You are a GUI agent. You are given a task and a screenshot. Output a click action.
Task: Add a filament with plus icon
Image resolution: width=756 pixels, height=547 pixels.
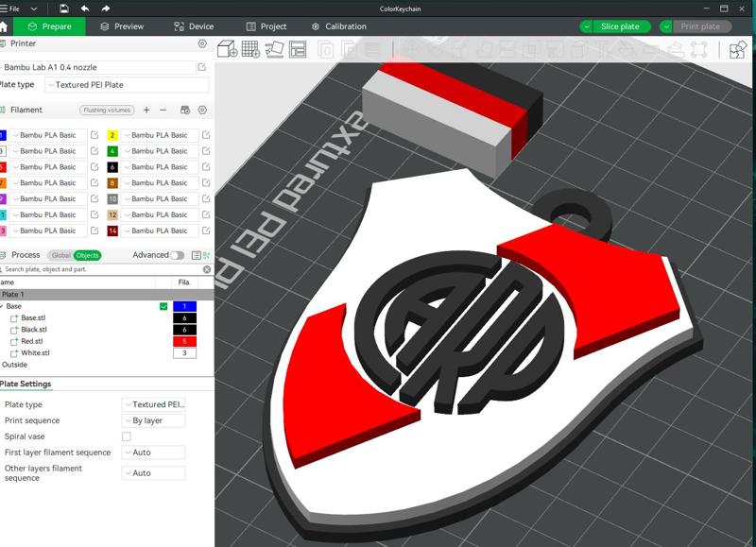coord(146,110)
